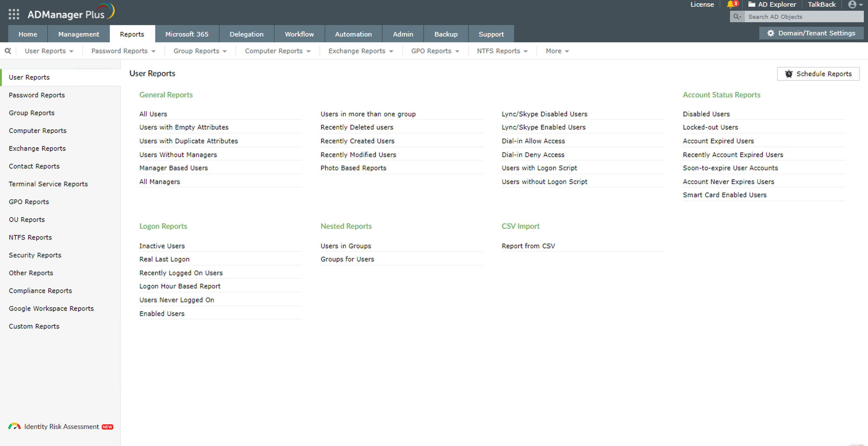This screenshot has height=446, width=868.
Task: Open Domain/Tenant Settings gear
Action: pos(771,33)
